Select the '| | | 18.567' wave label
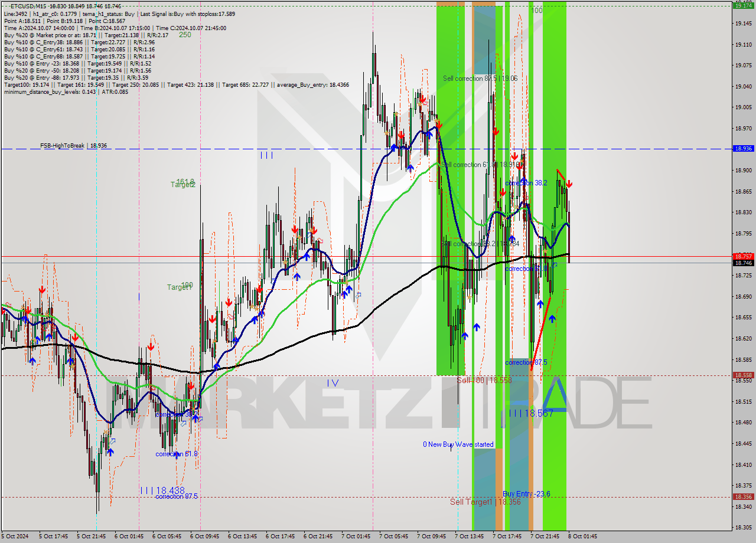 pos(531,414)
